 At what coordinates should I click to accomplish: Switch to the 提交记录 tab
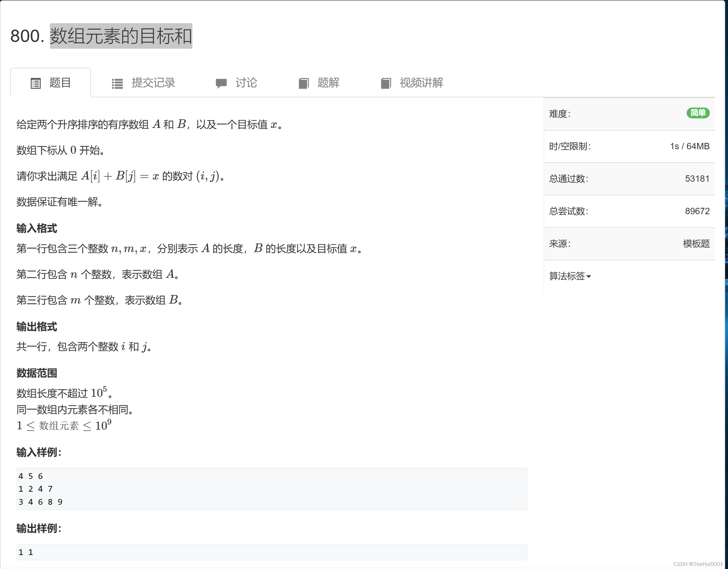tap(153, 83)
